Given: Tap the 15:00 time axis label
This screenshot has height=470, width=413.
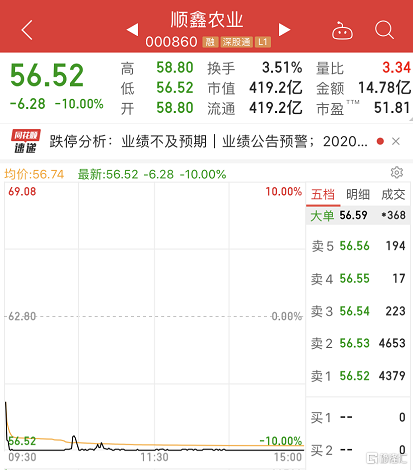Looking at the screenshot, I should pyautogui.click(x=288, y=457).
